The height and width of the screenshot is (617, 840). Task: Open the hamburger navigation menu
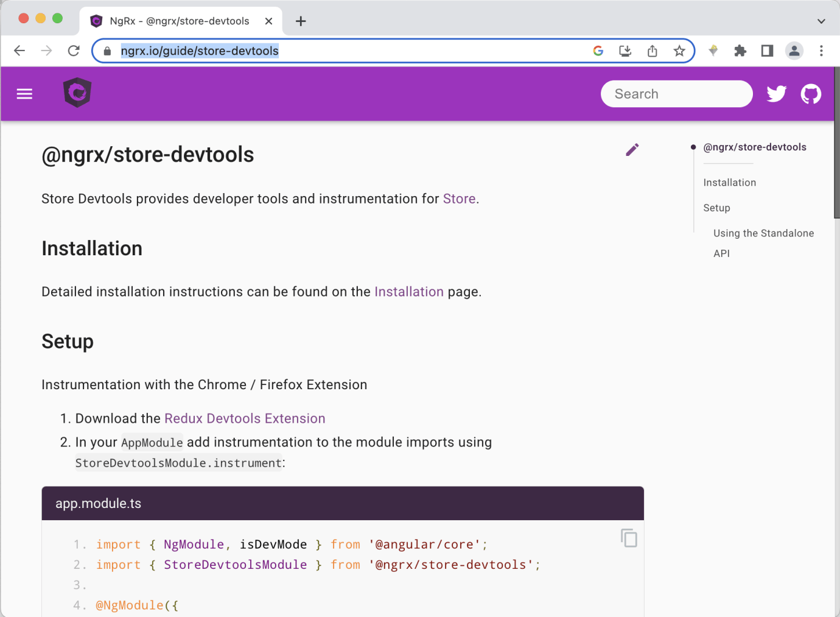(x=24, y=94)
